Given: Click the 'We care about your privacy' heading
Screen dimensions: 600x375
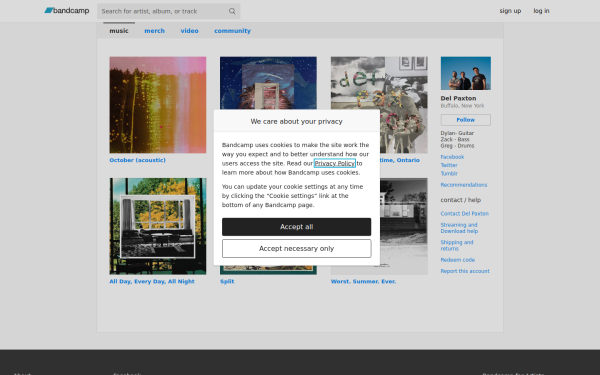Looking at the screenshot, I should pyautogui.click(x=297, y=121).
